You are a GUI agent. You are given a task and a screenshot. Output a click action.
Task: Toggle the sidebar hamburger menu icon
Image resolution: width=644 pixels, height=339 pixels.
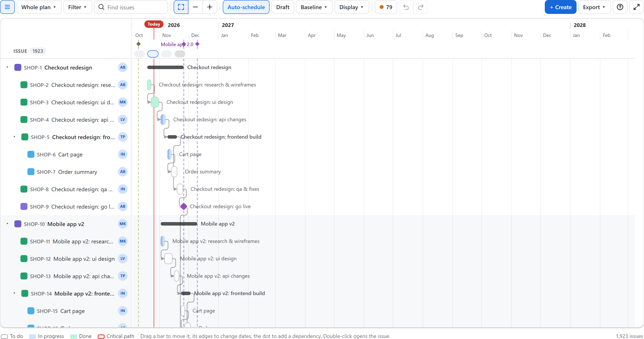coord(7,7)
